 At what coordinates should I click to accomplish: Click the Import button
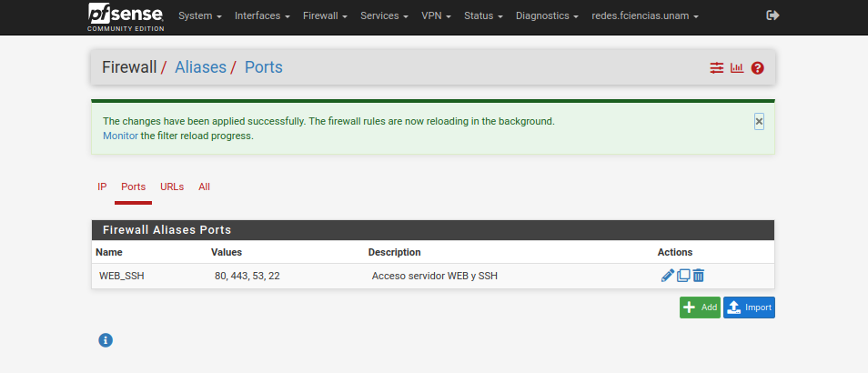coord(749,307)
